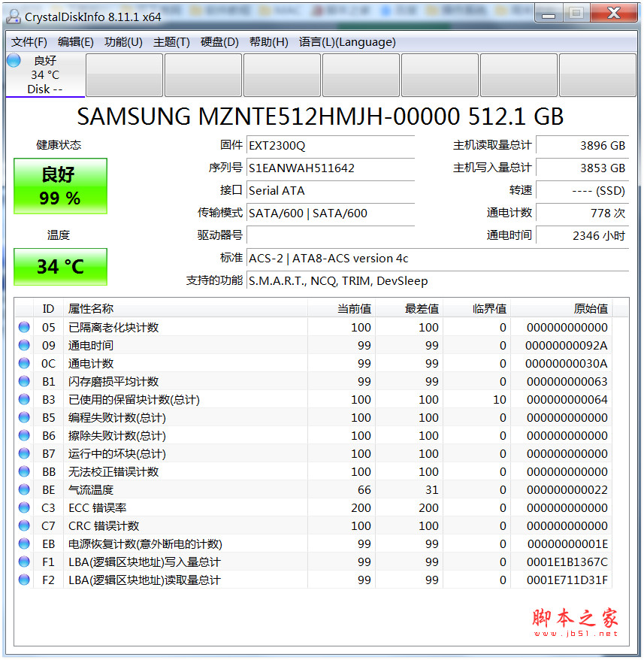Open the 语言(L)(Language) menu
The width and height of the screenshot is (644, 660).
[x=347, y=42]
